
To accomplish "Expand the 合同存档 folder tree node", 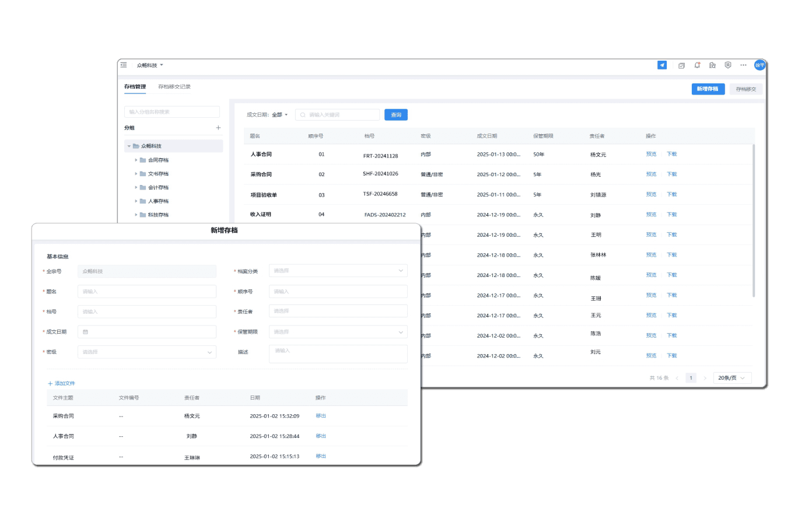I will (136, 160).
